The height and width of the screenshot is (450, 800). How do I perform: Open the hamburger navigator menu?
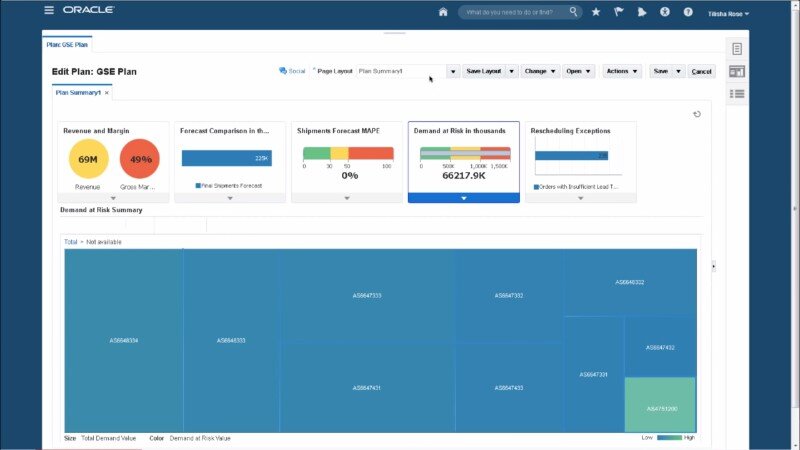[x=49, y=10]
